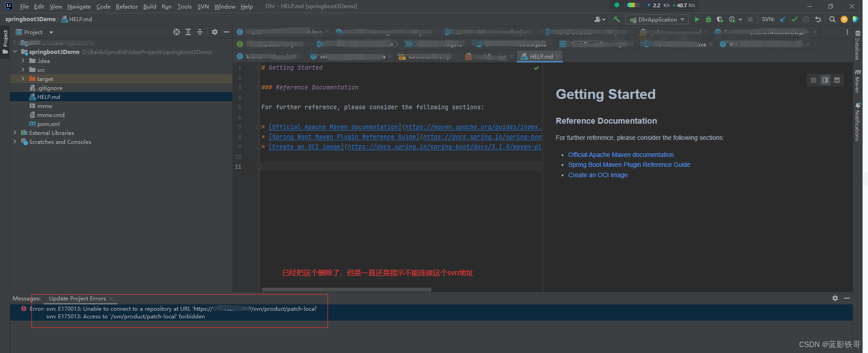Hide the Messages tool window
868x353 pixels.
click(x=847, y=298)
